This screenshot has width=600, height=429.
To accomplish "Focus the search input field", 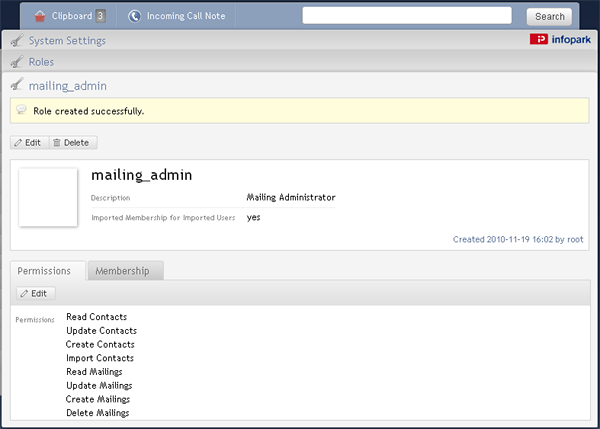I will (x=407, y=16).
